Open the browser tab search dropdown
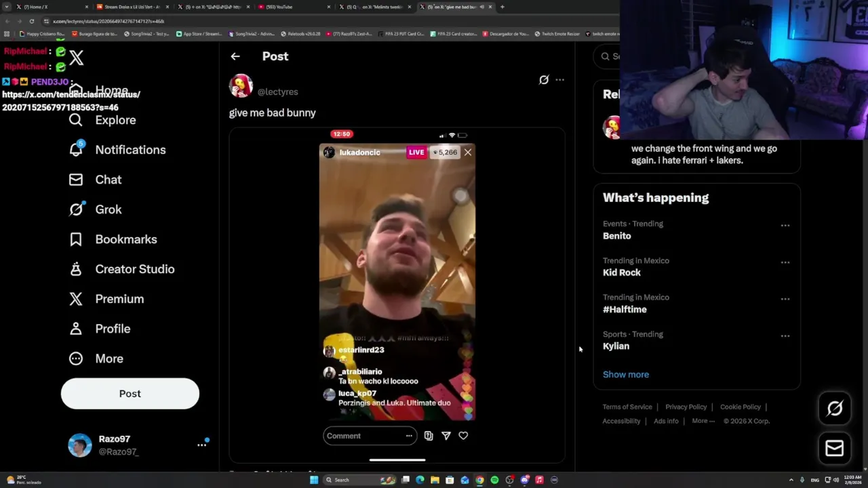Image resolution: width=868 pixels, height=488 pixels. point(7,7)
